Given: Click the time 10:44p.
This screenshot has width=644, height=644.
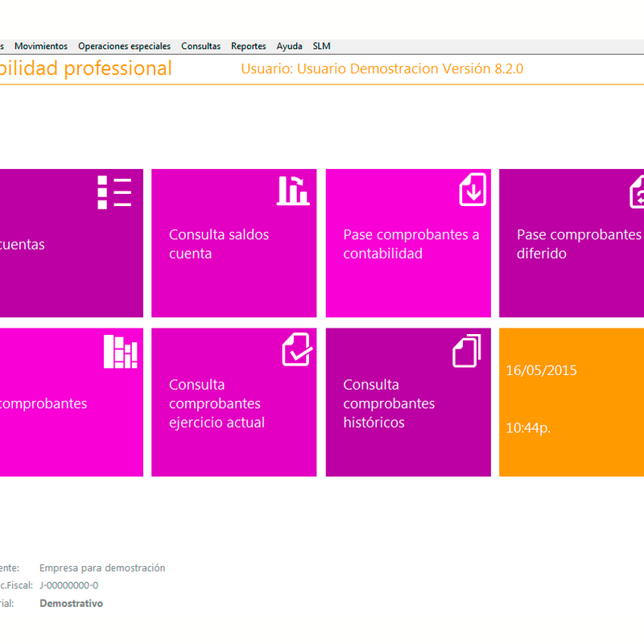Looking at the screenshot, I should [x=528, y=428].
